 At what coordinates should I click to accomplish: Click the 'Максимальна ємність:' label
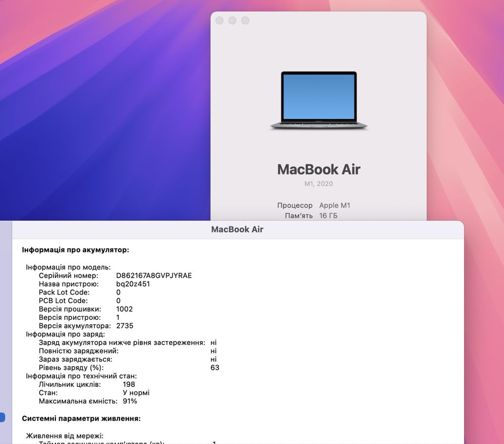pyautogui.click(x=78, y=401)
